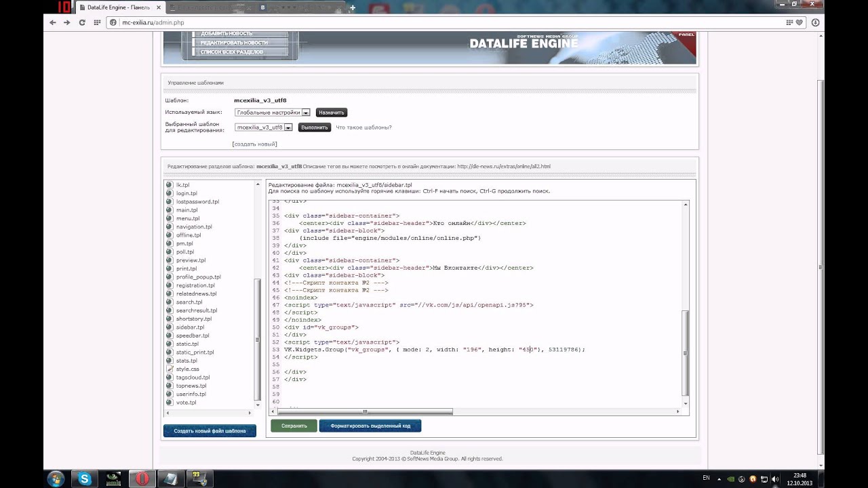Screen dimensions: 868x488
Task: Go back using browser back arrow
Action: 53,22
